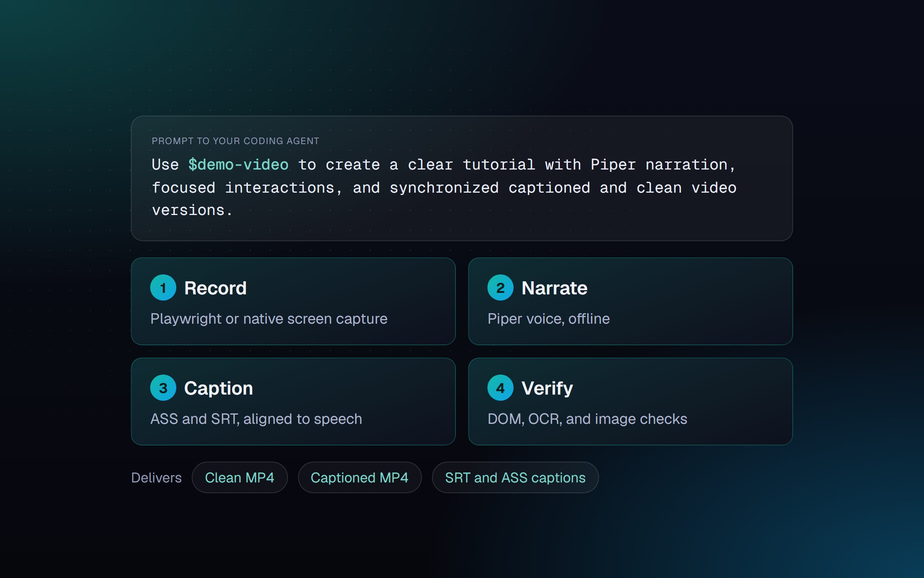Select the Clean MP4 pill
Image resolution: width=924 pixels, height=578 pixels.
tap(239, 477)
